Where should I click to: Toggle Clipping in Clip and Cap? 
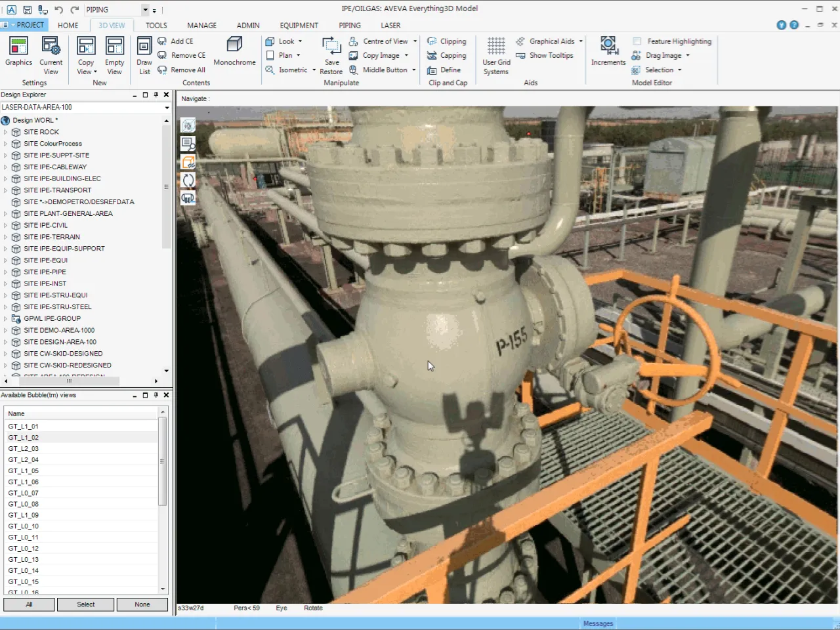point(446,41)
